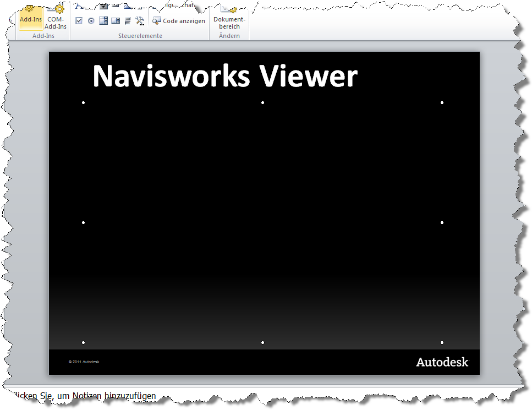Screen dimensions: 532x410
Task: Click the bottom-right selection handle
Action: pyautogui.click(x=442, y=342)
